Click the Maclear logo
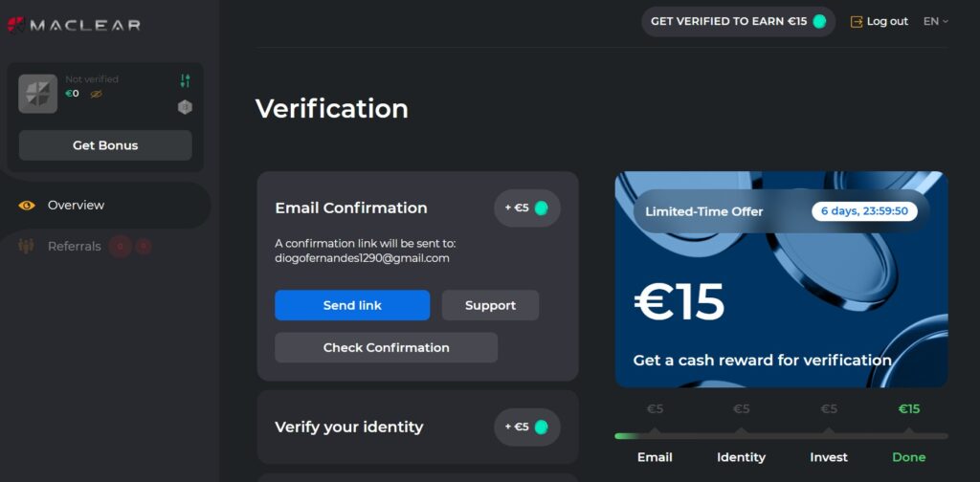This screenshot has width=980, height=482. (74, 25)
